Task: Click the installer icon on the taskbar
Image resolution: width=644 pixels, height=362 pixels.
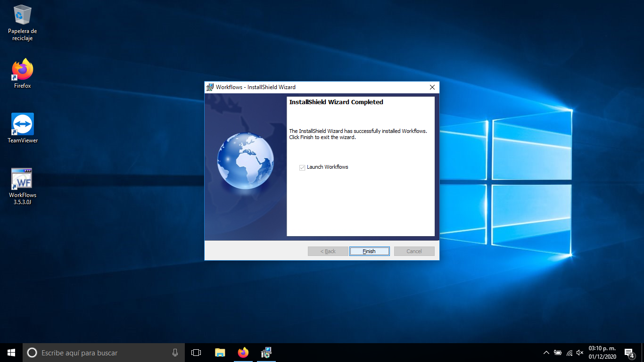Action: (266, 353)
